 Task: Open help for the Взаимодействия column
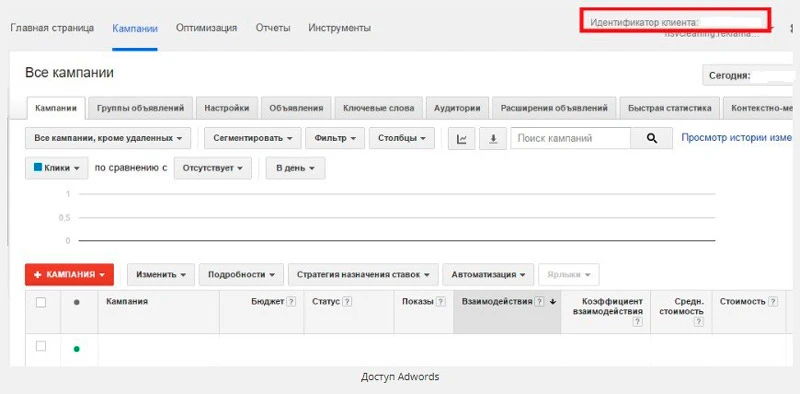pyautogui.click(x=539, y=302)
